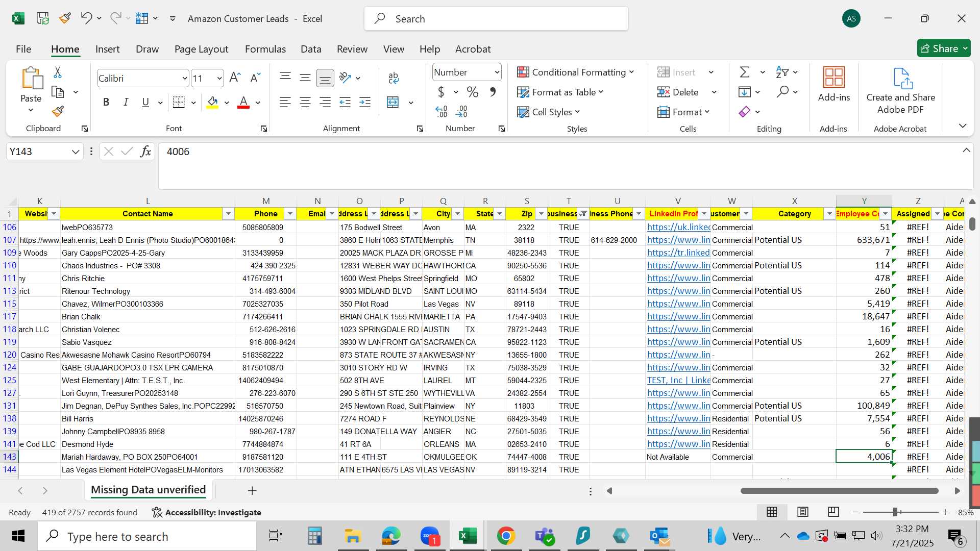Open the Insert tab

pyautogui.click(x=107, y=49)
